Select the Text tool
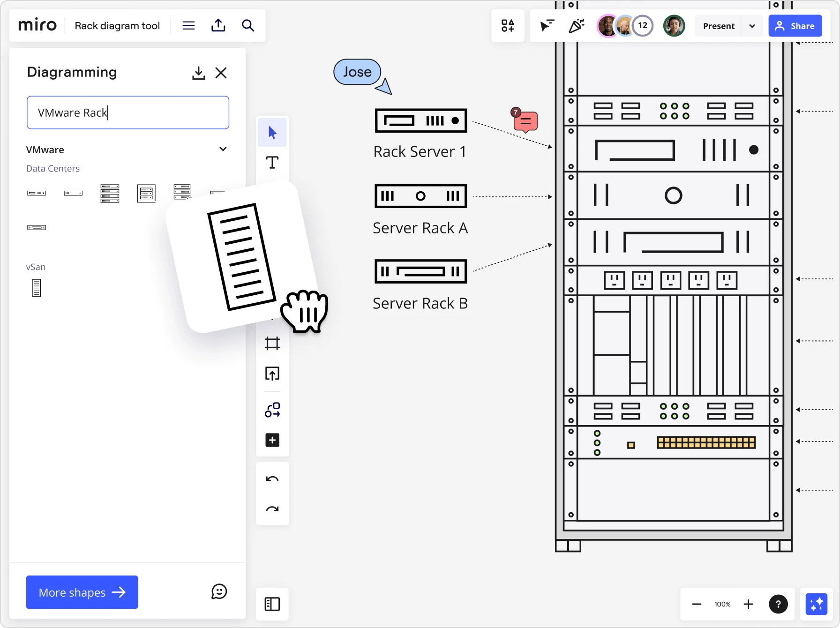Viewport: 840px width, 628px height. (x=272, y=163)
